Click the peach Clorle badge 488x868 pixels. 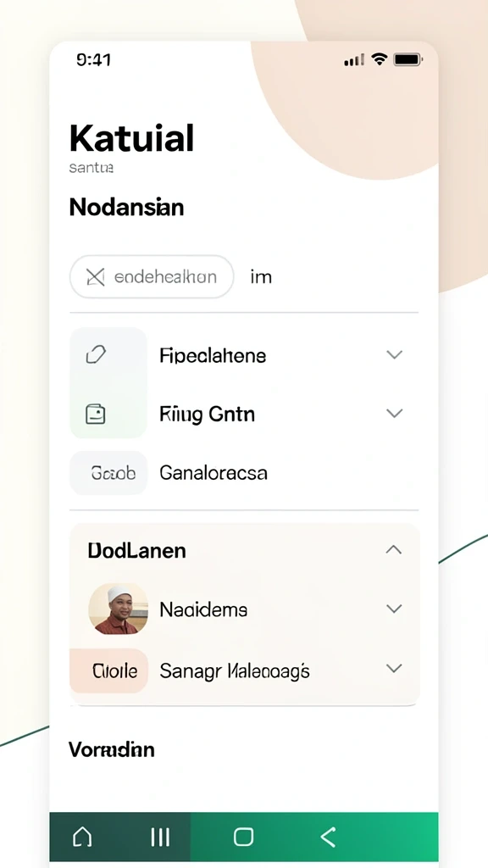[x=108, y=671]
